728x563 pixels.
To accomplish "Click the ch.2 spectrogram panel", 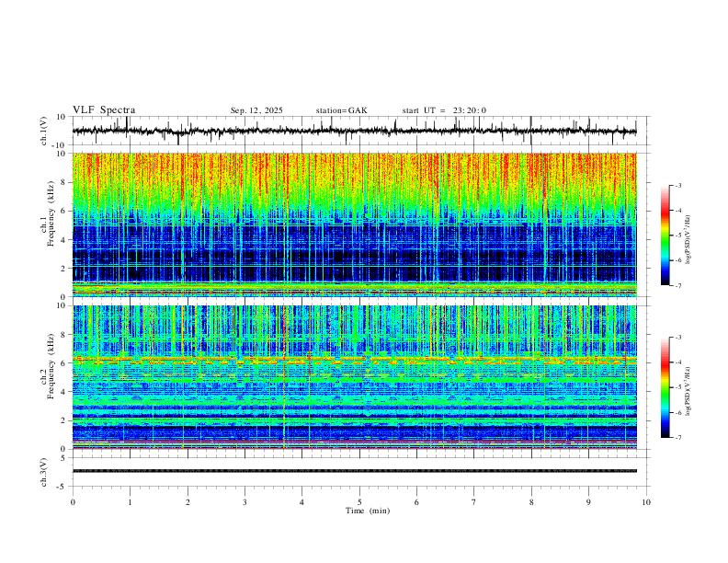I will 354,377.
